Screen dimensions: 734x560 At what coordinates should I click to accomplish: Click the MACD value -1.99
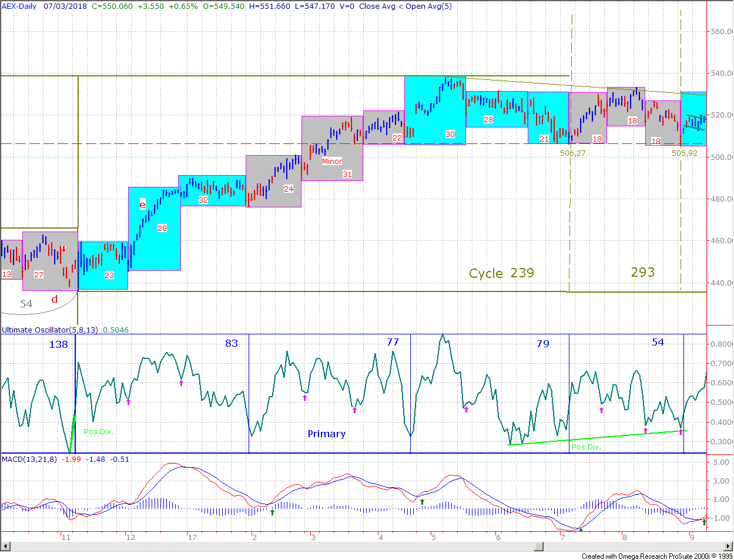(x=72, y=460)
